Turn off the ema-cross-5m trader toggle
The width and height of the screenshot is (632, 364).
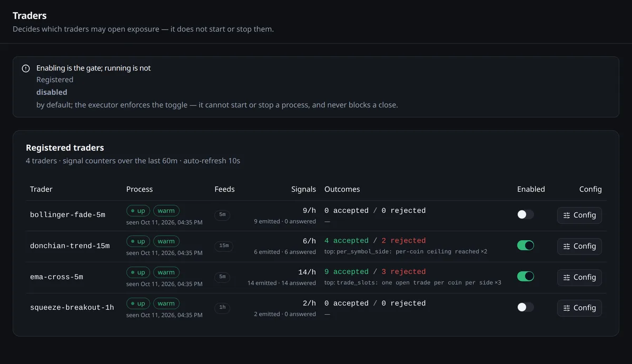(526, 277)
